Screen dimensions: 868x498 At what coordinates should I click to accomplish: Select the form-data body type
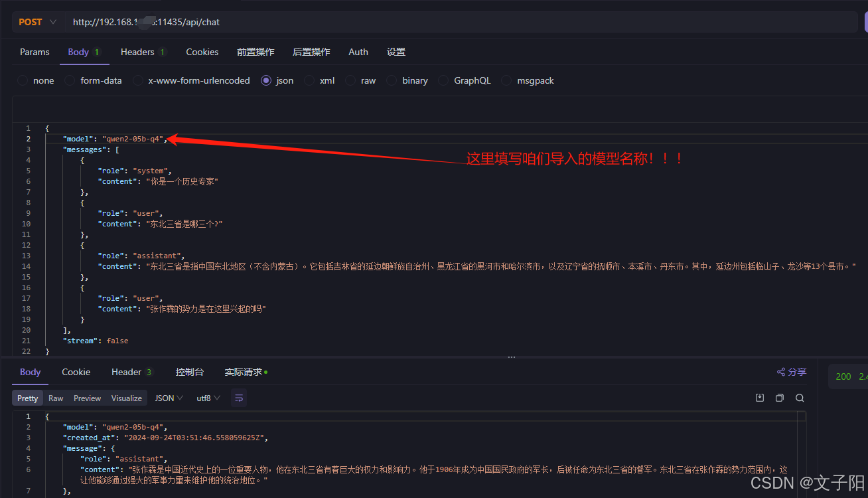94,80
